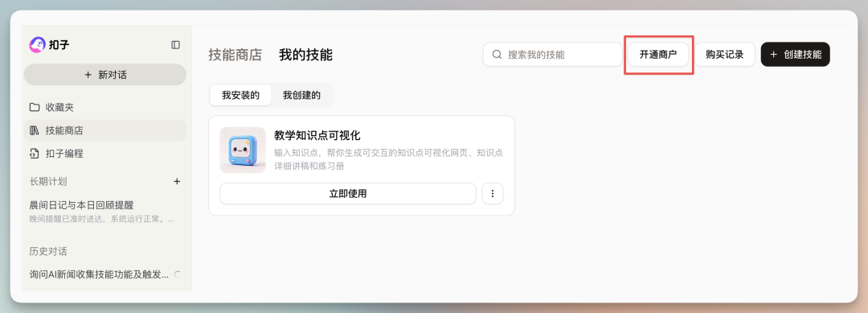Image resolution: width=868 pixels, height=313 pixels.
Task: Click the magnifier icon in the search box
Action: [x=497, y=54]
